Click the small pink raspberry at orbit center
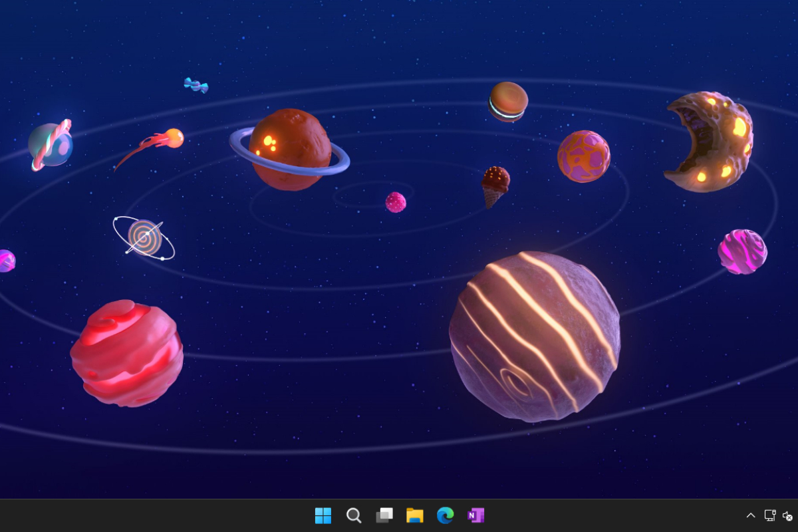The height and width of the screenshot is (532, 798). (396, 202)
